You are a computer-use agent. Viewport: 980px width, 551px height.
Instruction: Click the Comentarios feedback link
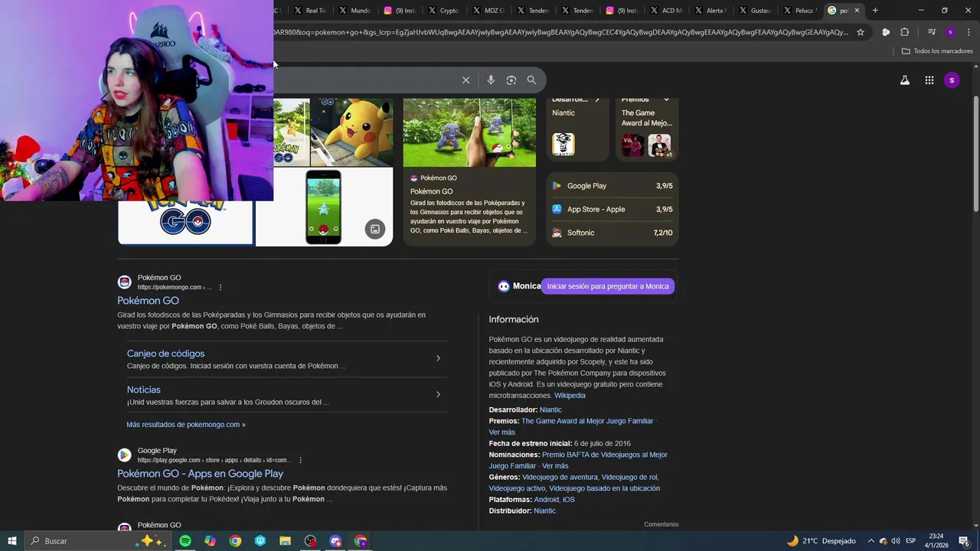[x=661, y=524]
